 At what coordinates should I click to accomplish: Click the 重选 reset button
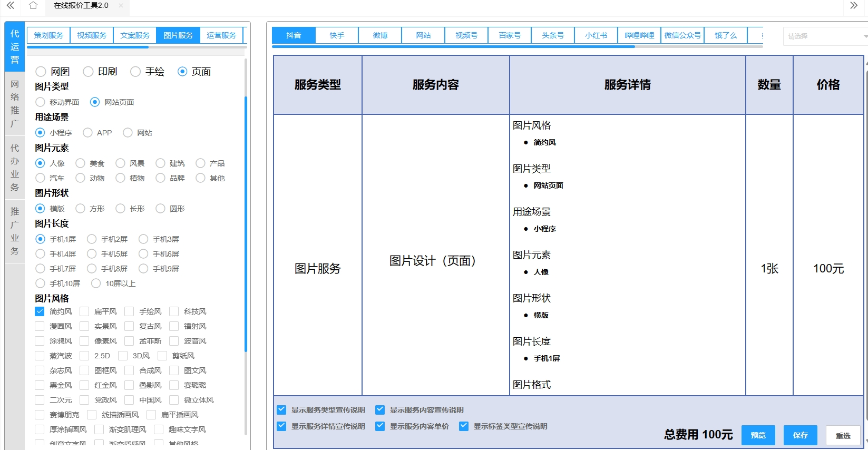843,435
